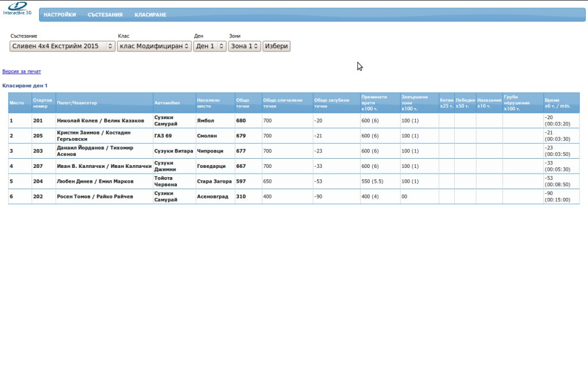Click the Котви x25 column header
Screen dimensions: 588x368
tap(447, 103)
